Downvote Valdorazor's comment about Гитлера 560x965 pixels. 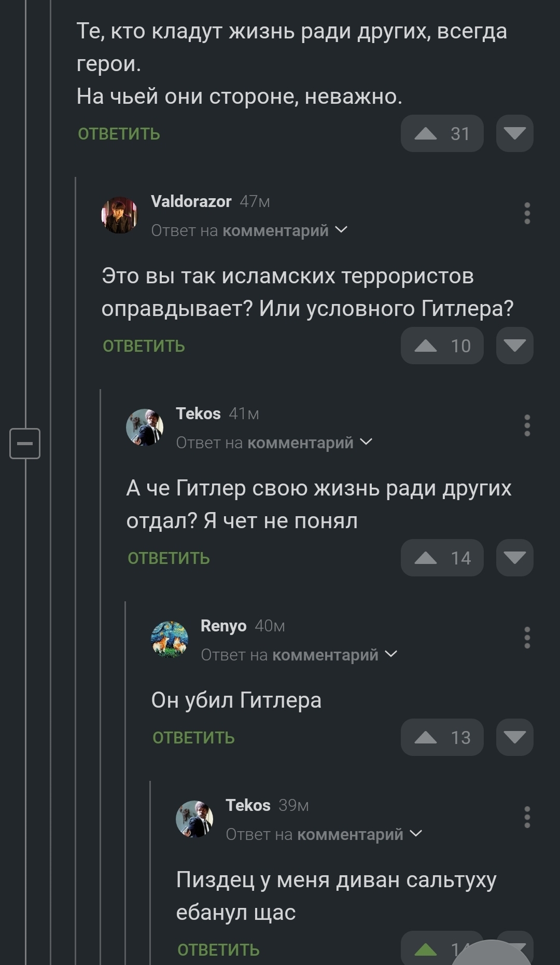tap(514, 346)
